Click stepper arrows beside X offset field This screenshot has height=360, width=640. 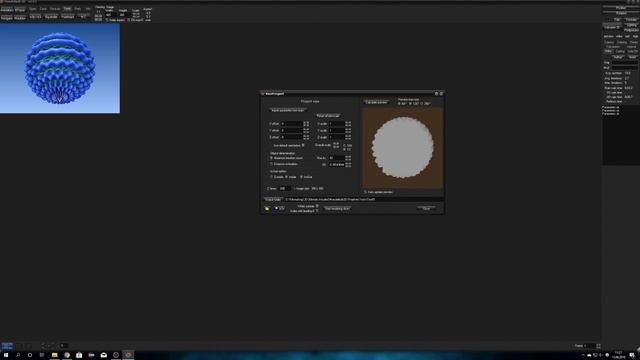[306, 124]
